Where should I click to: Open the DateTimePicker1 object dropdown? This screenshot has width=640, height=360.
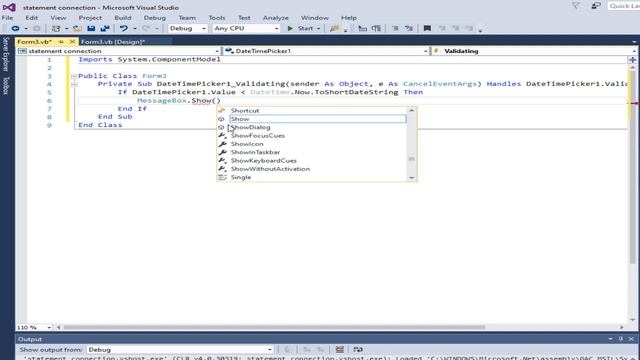tap(326, 51)
